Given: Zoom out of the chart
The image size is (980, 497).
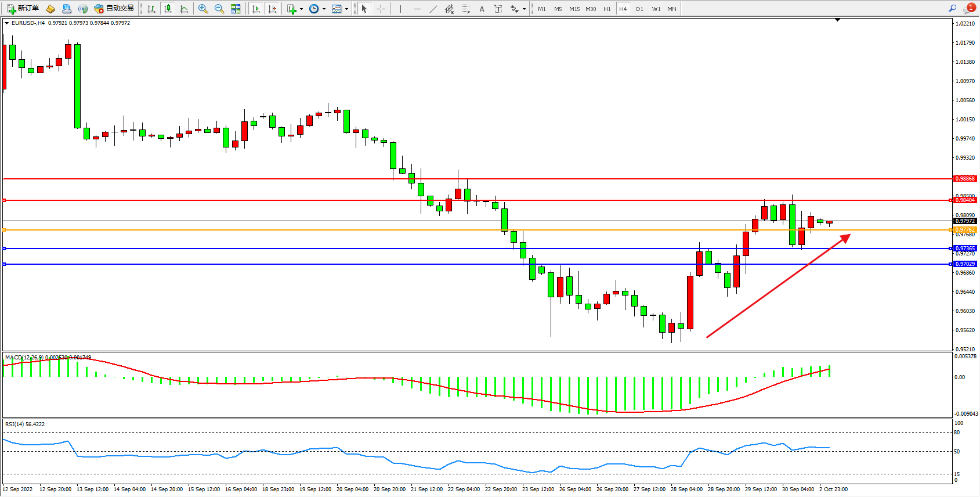Looking at the screenshot, I should 219,9.
